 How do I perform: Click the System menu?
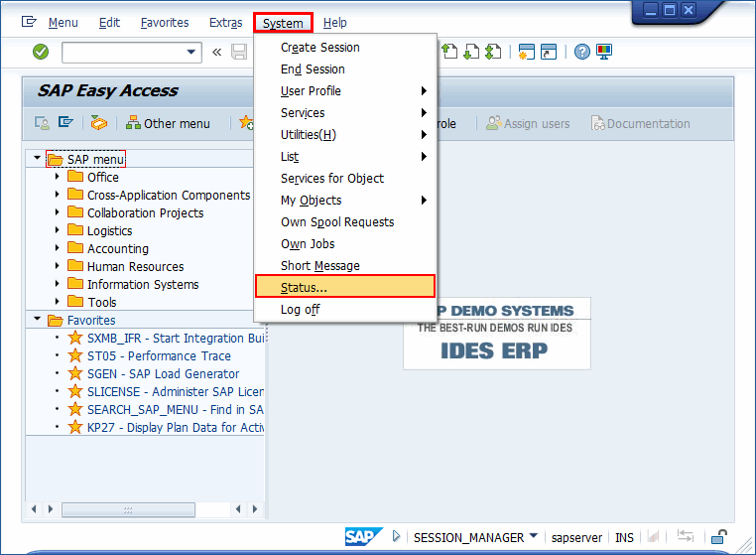coord(283,23)
